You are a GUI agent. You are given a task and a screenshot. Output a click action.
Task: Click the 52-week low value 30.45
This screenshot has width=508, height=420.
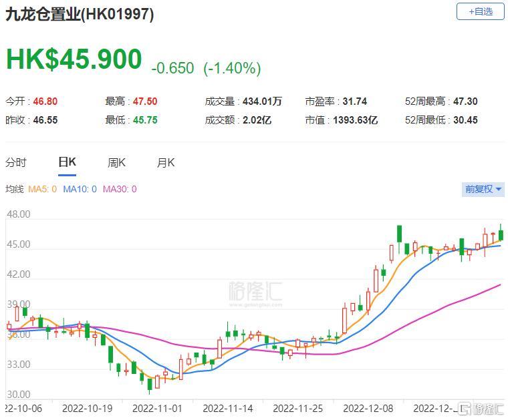coord(466,120)
